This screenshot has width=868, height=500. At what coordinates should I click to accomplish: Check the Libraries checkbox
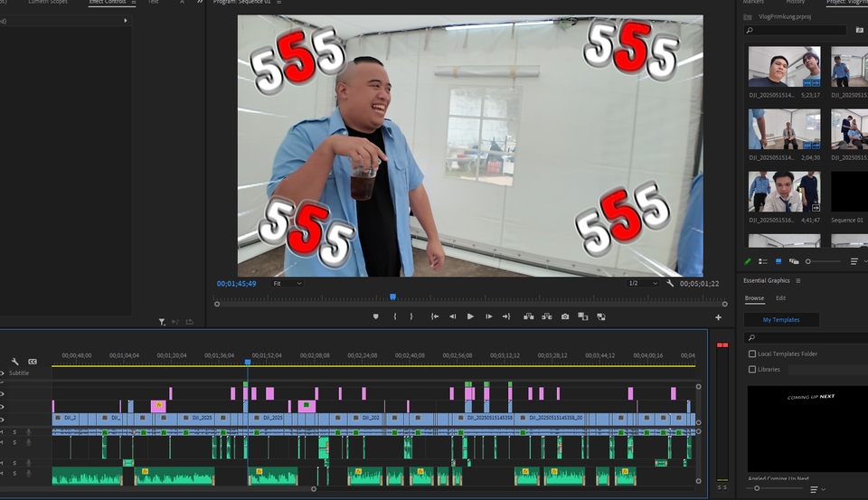coord(752,369)
